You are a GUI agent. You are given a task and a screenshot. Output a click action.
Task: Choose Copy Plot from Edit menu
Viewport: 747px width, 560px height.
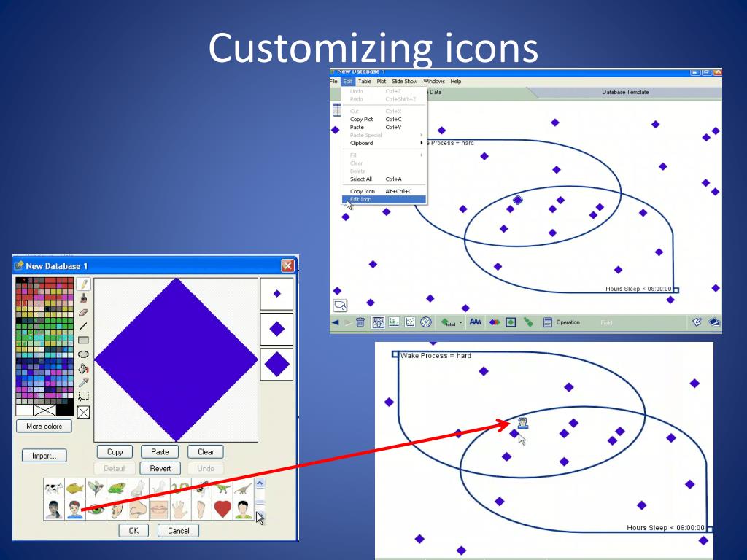coord(384,119)
